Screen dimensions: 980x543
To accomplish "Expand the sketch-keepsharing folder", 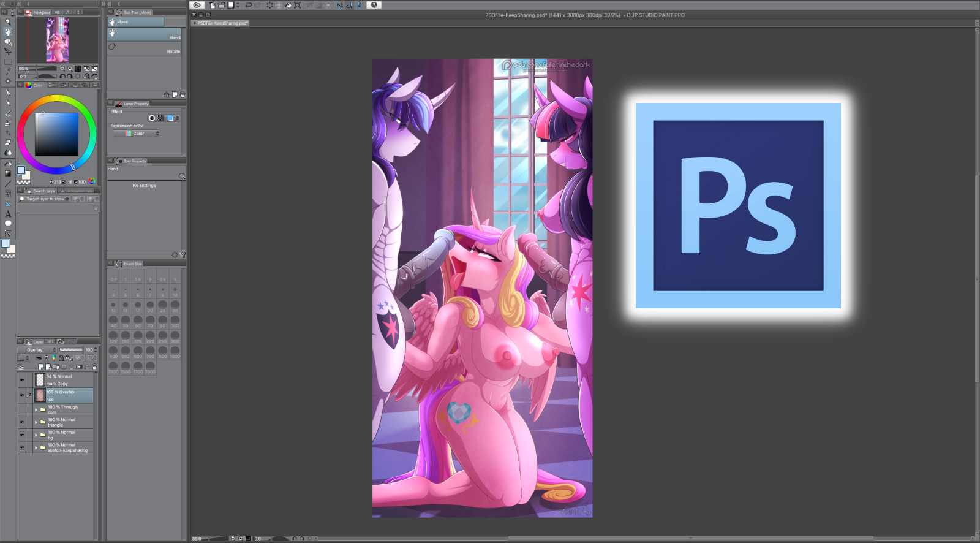I will click(x=36, y=447).
